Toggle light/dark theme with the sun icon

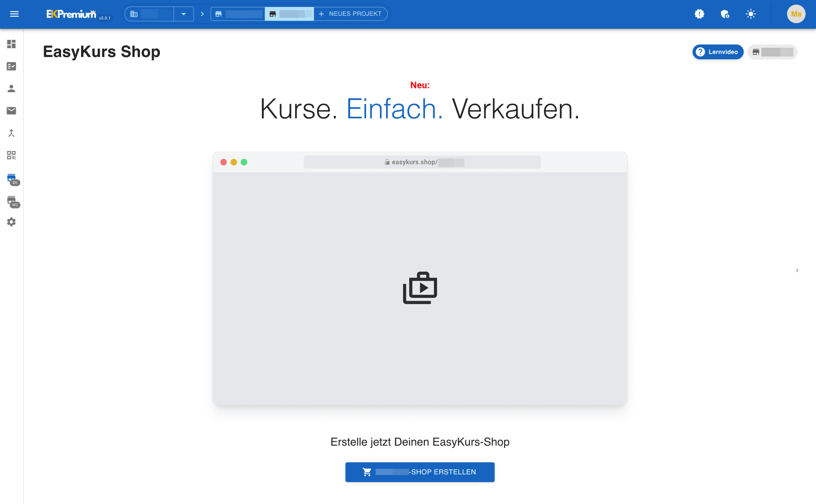pyautogui.click(x=751, y=14)
